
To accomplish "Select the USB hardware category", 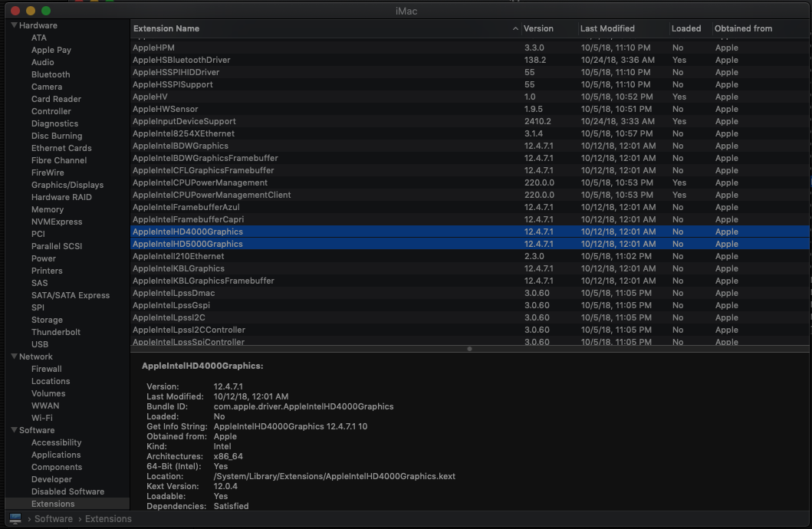I will (x=40, y=344).
